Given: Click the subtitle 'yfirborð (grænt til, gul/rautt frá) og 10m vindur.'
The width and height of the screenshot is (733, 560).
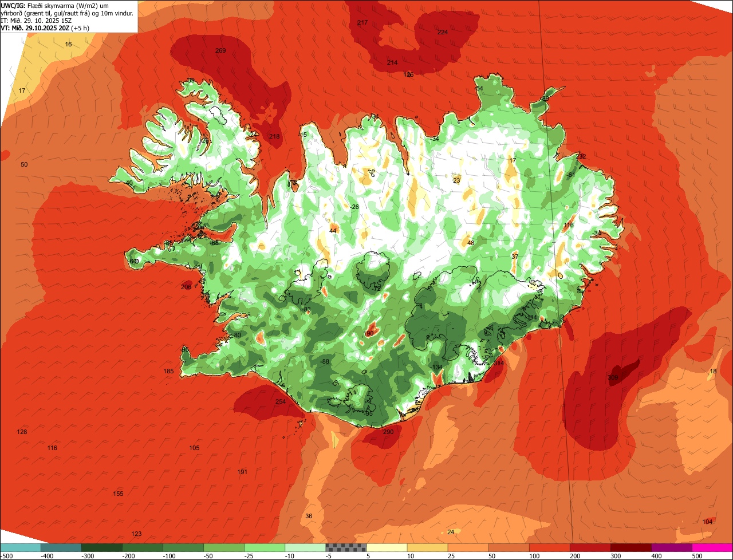Looking at the screenshot, I should [68, 13].
